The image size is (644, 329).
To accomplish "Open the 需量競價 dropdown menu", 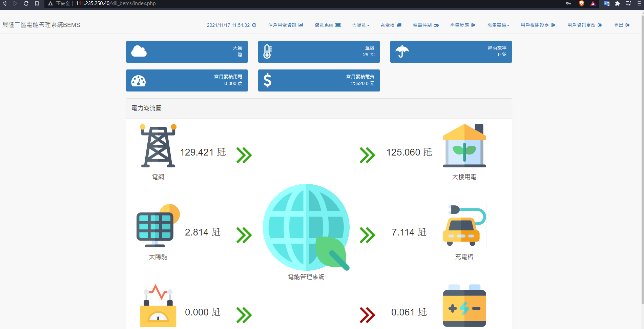I will coord(498,25).
